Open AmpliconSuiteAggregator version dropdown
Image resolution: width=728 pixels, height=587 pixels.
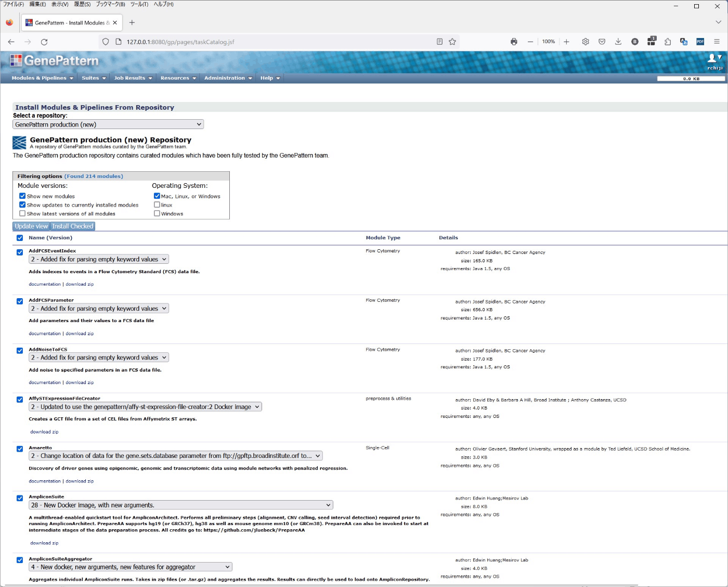pyautogui.click(x=131, y=567)
